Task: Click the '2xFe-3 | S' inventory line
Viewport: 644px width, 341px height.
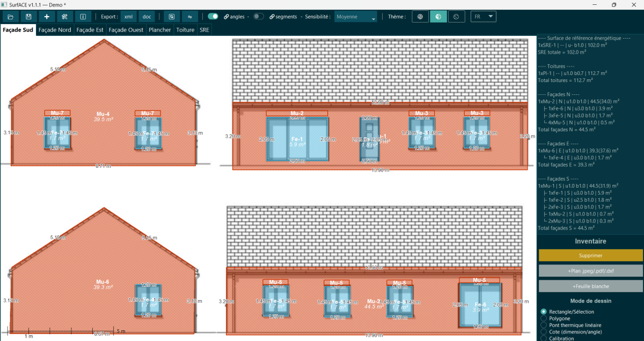Action: pos(579,206)
